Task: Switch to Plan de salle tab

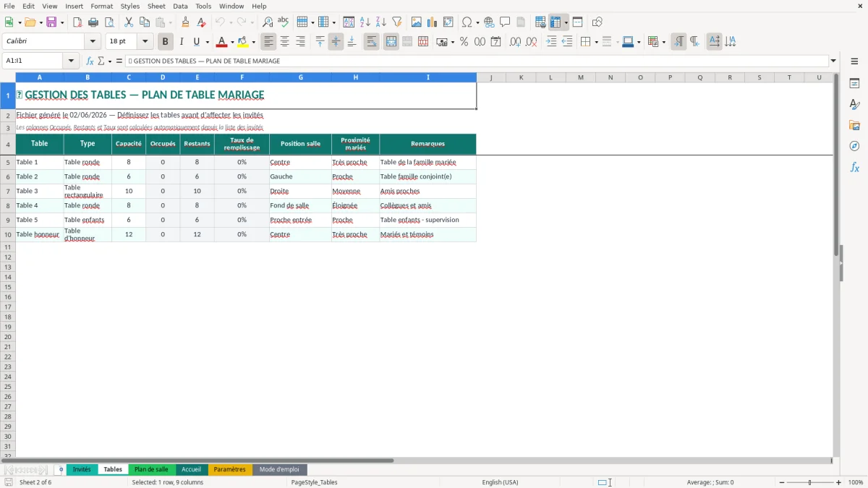Action: [151, 470]
